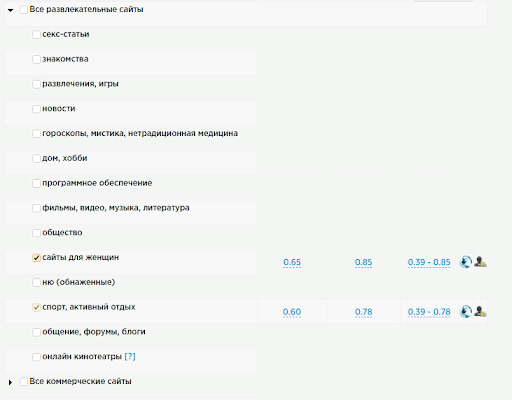512x400 pixels.
Task: Tick the программное обеспечение checkbox
Action: tap(36, 183)
